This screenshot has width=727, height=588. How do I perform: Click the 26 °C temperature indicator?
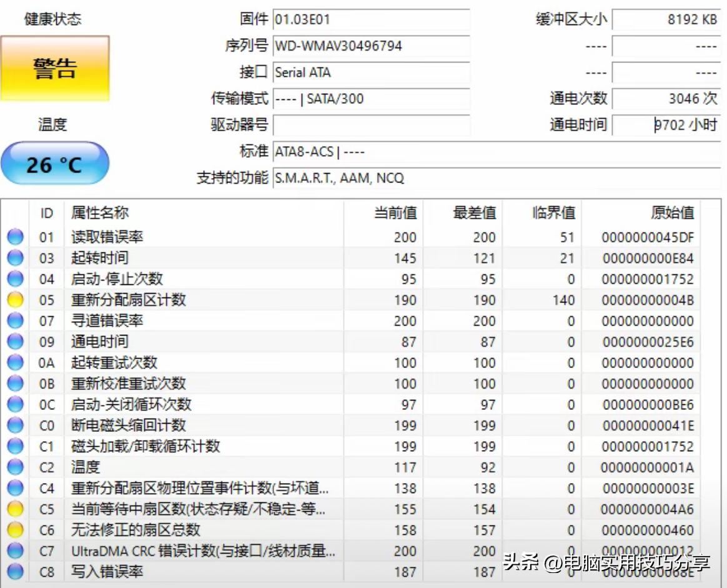click(x=55, y=162)
